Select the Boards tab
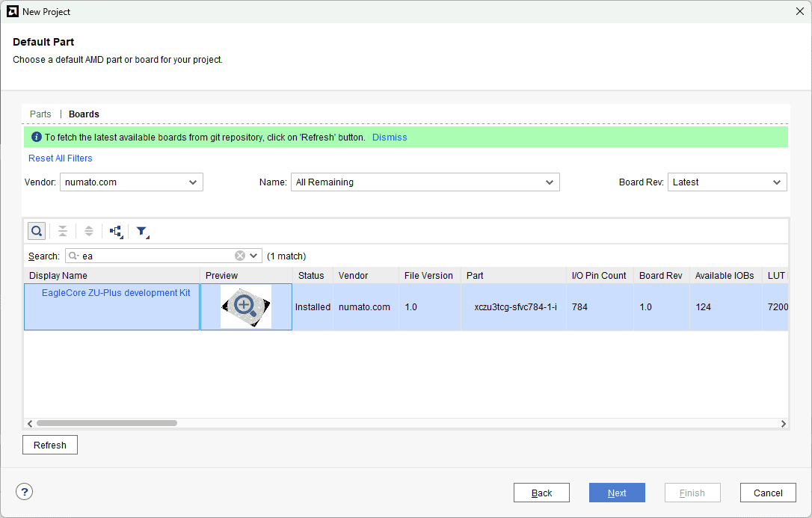812x518 pixels. pos(84,114)
